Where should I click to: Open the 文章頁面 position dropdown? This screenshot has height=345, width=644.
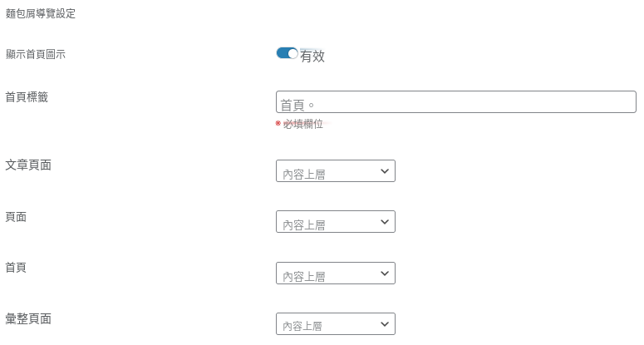tap(336, 171)
